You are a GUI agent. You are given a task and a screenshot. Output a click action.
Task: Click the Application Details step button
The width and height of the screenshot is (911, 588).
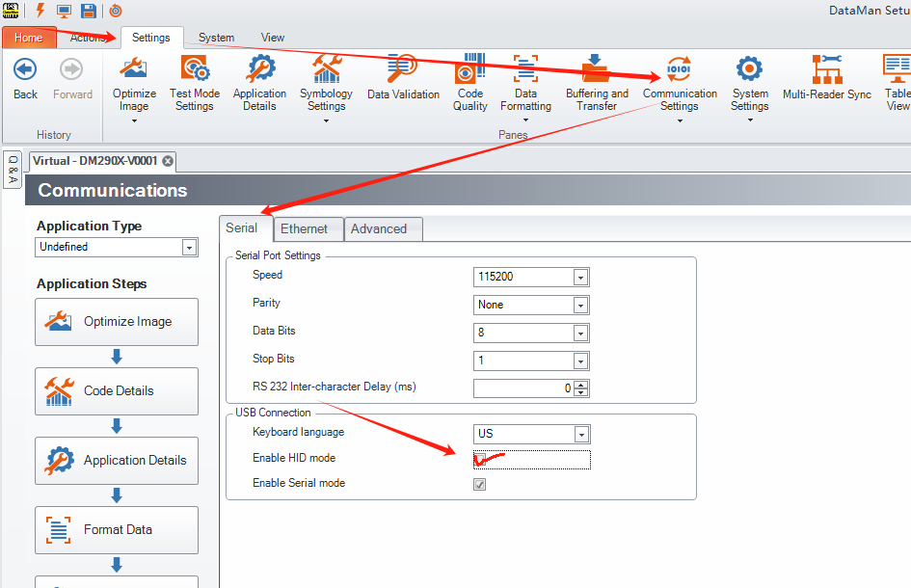click(x=116, y=460)
